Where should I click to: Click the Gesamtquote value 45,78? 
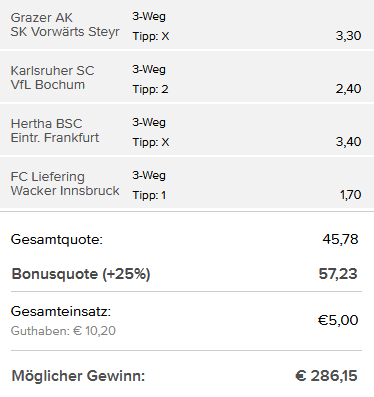pyautogui.click(x=340, y=239)
